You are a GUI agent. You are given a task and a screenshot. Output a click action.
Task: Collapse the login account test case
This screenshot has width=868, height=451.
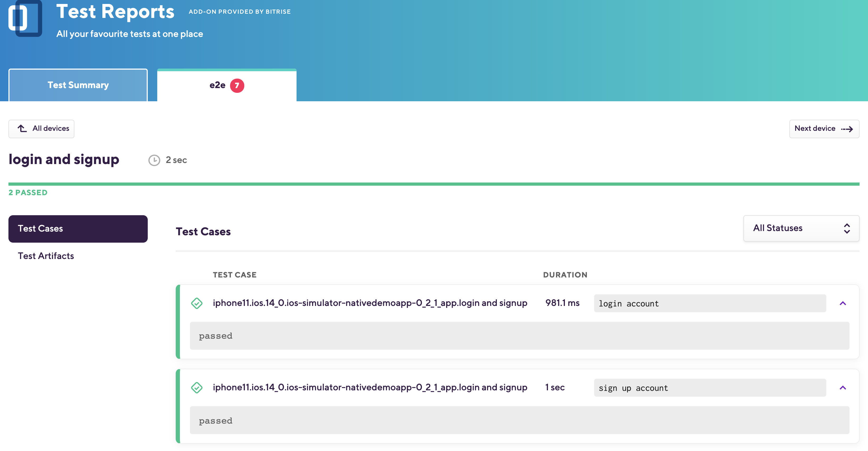click(842, 304)
